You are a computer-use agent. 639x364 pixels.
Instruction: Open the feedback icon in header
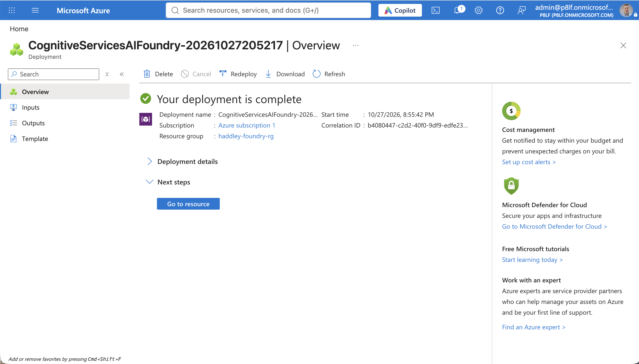click(x=521, y=10)
